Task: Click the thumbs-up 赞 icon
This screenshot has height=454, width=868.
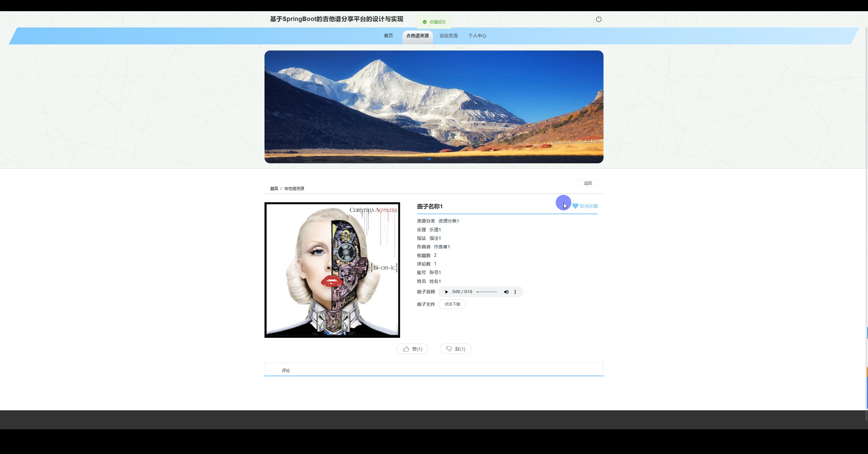Action: [x=406, y=349]
